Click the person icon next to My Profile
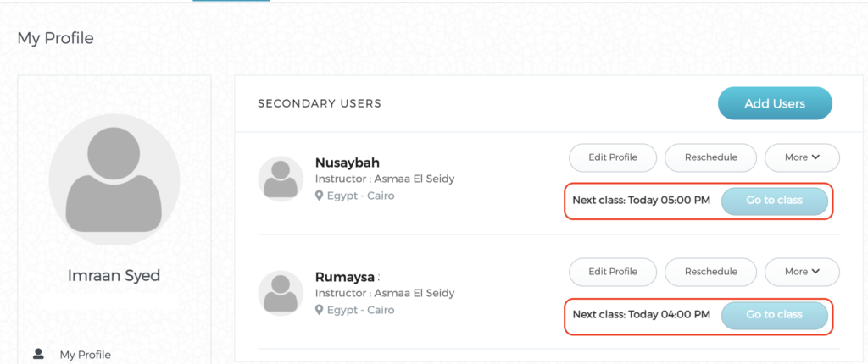868x364 pixels. [x=38, y=354]
